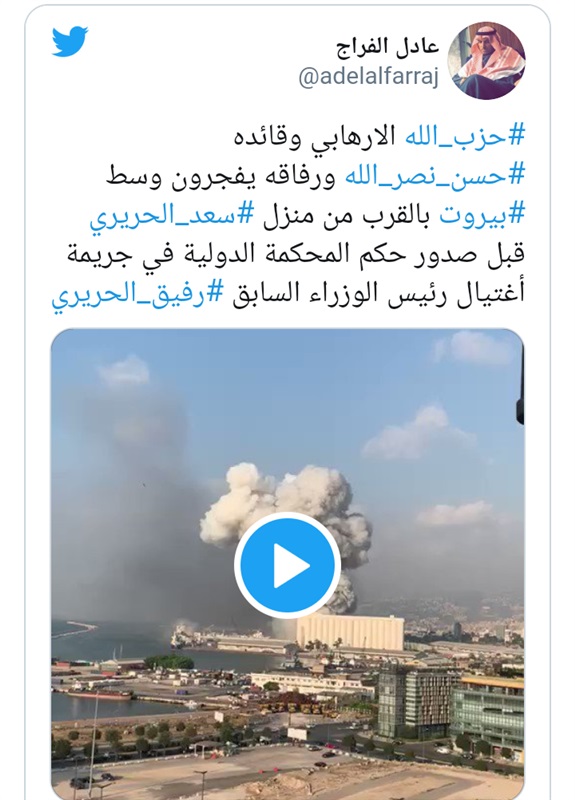Open the @adelalfarraj handle link

[x=368, y=78]
